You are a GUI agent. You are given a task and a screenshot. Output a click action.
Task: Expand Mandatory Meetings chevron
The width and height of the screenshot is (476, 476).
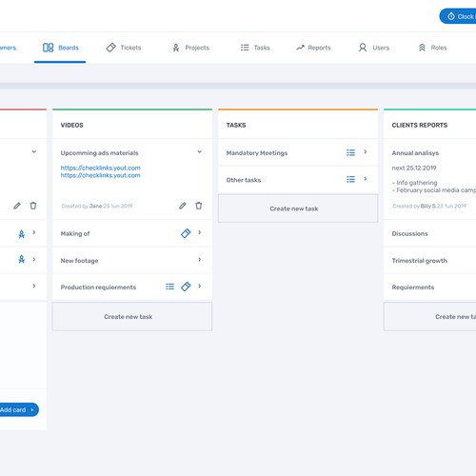(366, 152)
